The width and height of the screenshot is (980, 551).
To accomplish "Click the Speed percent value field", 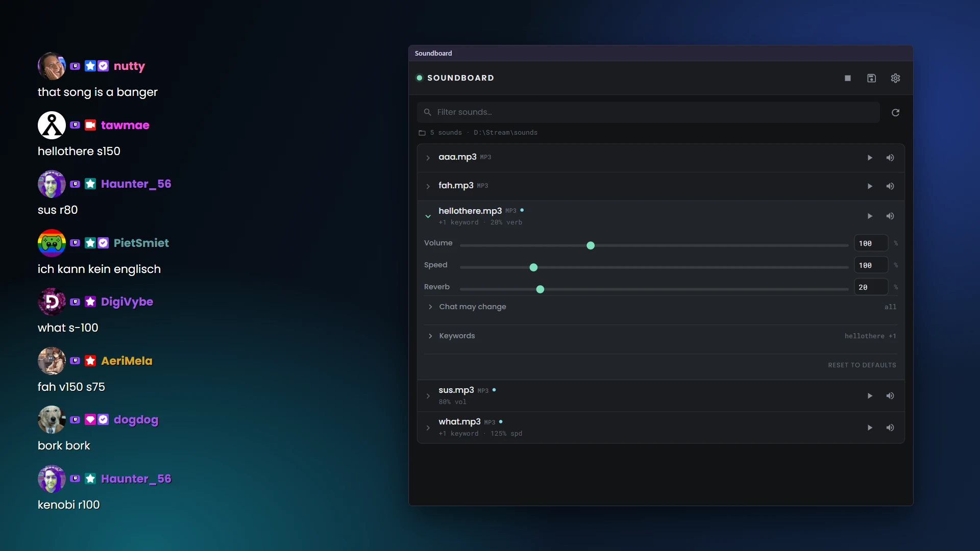I will click(x=871, y=265).
